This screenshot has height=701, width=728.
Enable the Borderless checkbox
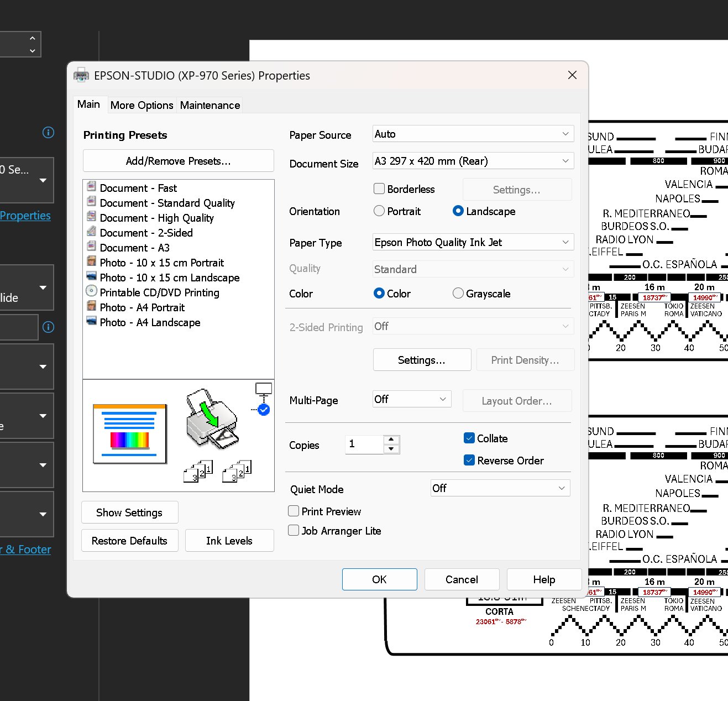(379, 189)
